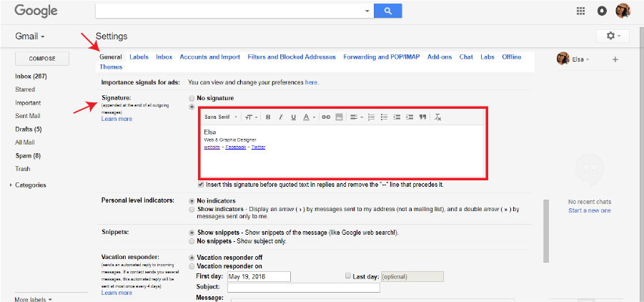Open the Sans Serif font dropdown

coord(221,117)
